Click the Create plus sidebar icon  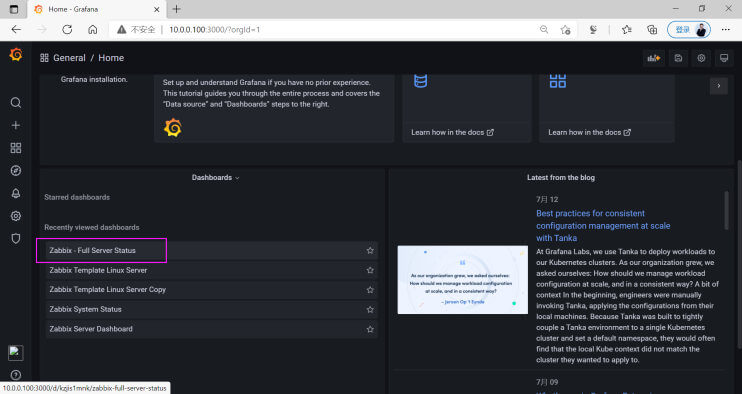click(x=16, y=125)
